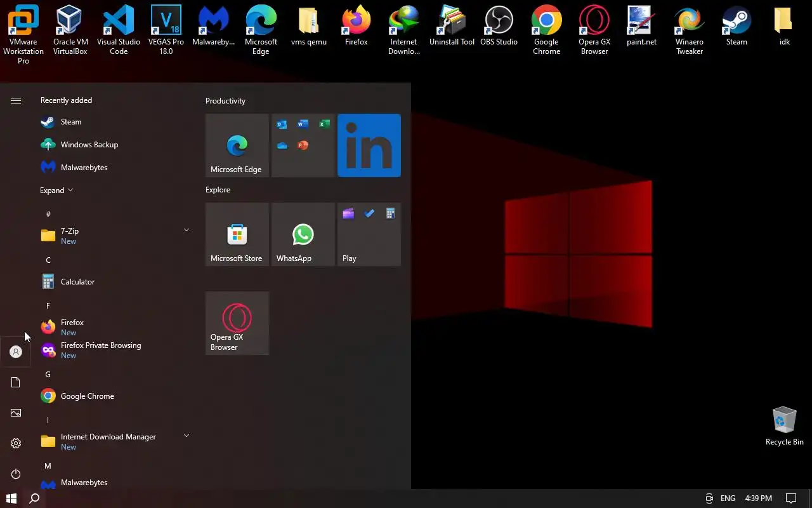The width and height of the screenshot is (812, 508).
Task: Open the notification center icon
Action: [791, 498]
